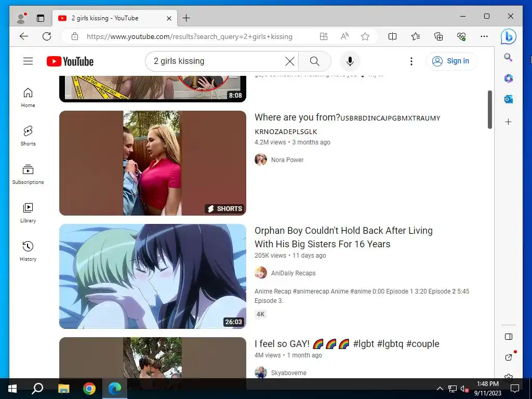Viewport: 532px width, 399px height.
Task: Open History from the sidebar
Action: pos(28,251)
